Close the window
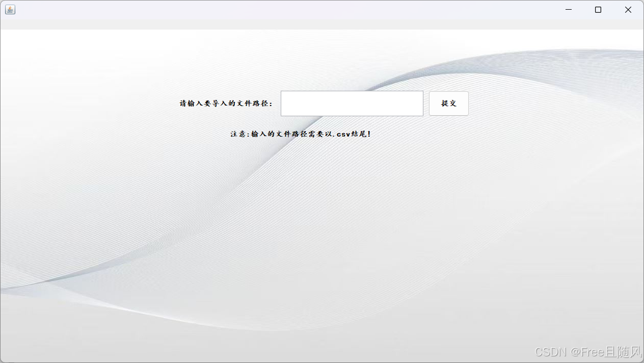644x363 pixels. tap(628, 10)
